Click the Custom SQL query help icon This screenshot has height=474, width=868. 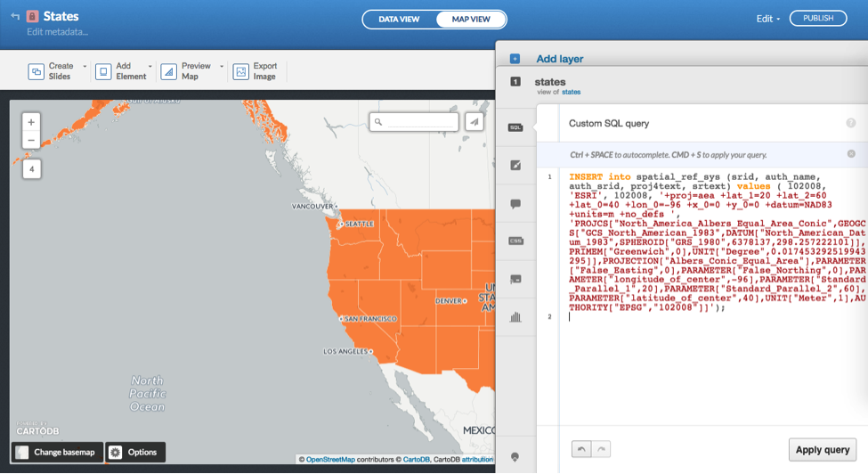[851, 123]
